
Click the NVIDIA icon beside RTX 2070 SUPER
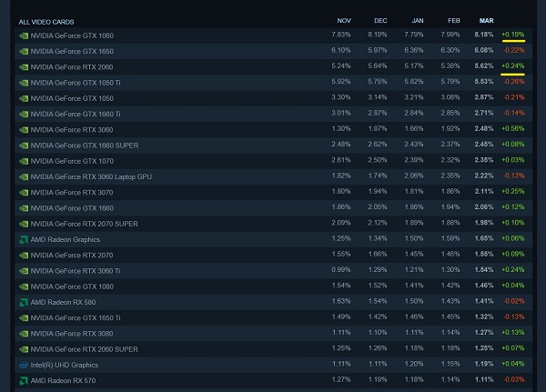coord(24,224)
